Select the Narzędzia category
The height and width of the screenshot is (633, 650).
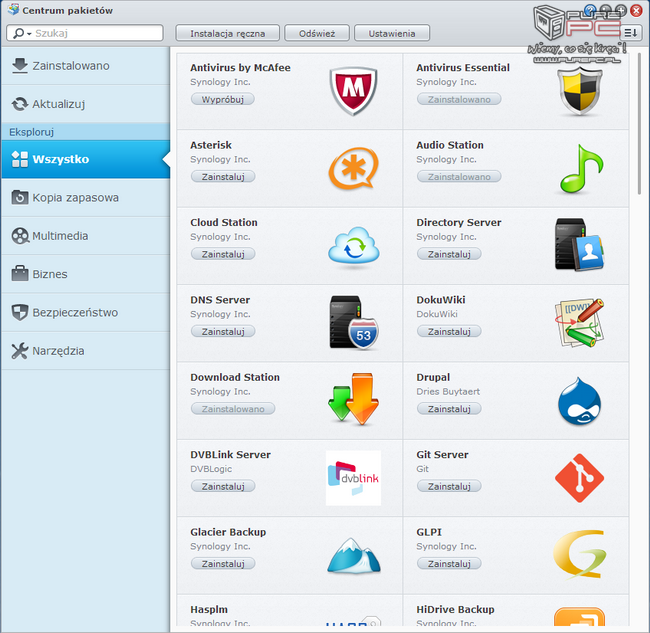pos(85,351)
